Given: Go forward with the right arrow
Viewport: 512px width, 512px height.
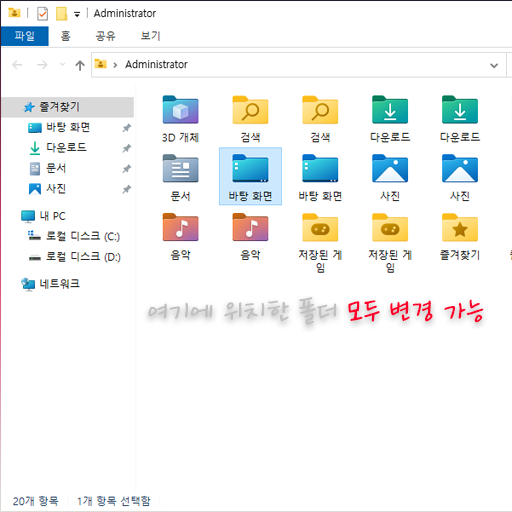Looking at the screenshot, I should [x=42, y=65].
